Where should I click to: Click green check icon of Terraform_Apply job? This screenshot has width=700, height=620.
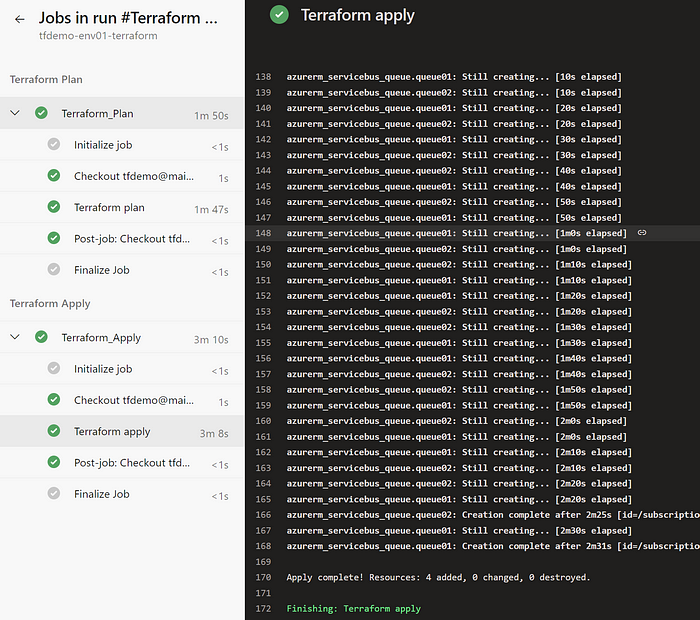41,337
